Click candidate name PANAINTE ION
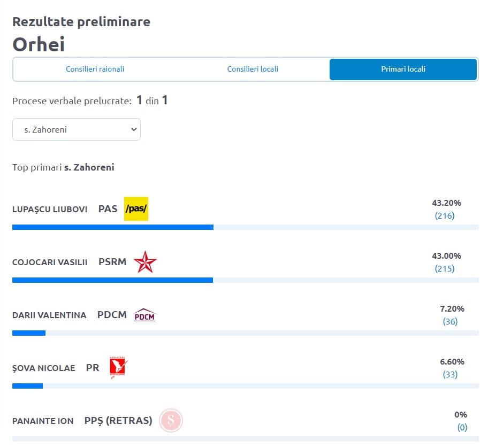488x448 pixels. point(43,421)
